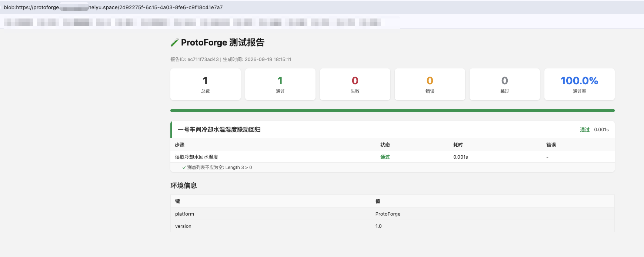Click the 错误 card showing 0
This screenshot has width=644, height=257.
pyautogui.click(x=430, y=84)
